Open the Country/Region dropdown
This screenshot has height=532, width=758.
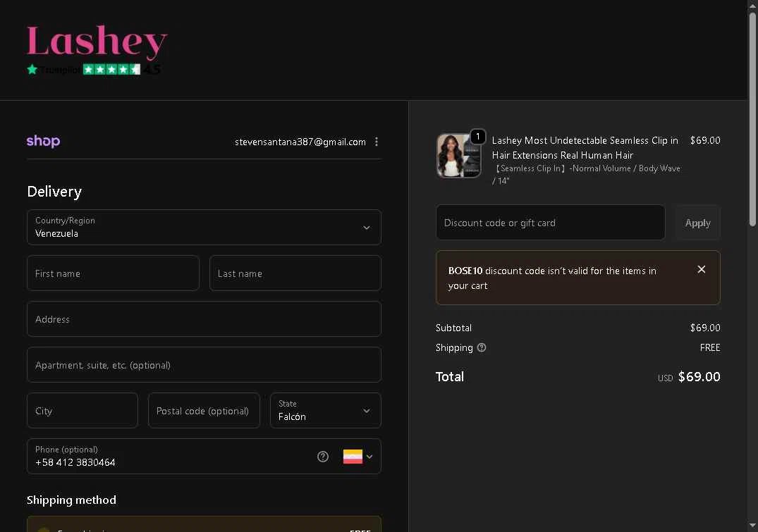(x=204, y=227)
